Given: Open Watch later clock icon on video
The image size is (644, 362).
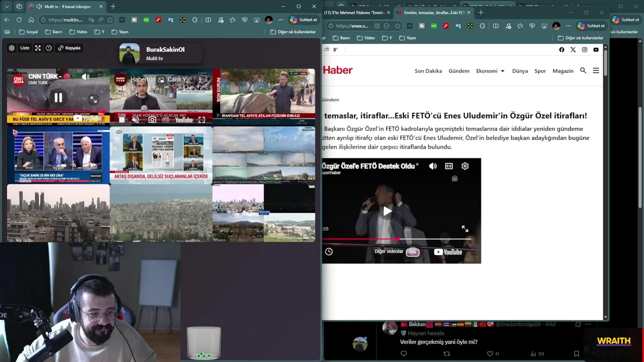Looking at the screenshot, I should (329, 251).
